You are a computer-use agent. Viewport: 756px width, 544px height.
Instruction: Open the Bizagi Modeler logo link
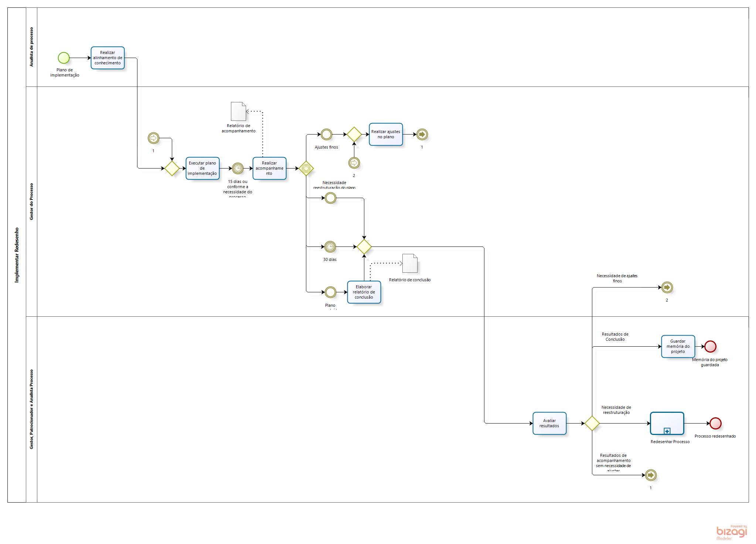point(731,532)
